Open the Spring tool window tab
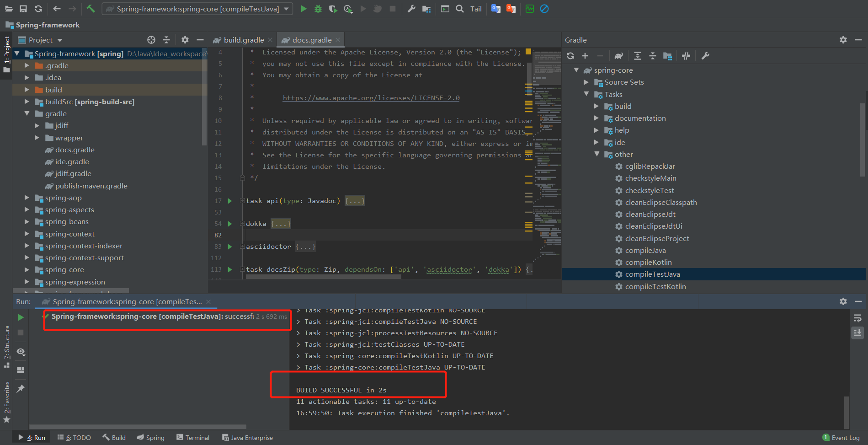This screenshot has height=445, width=868. pos(150,438)
